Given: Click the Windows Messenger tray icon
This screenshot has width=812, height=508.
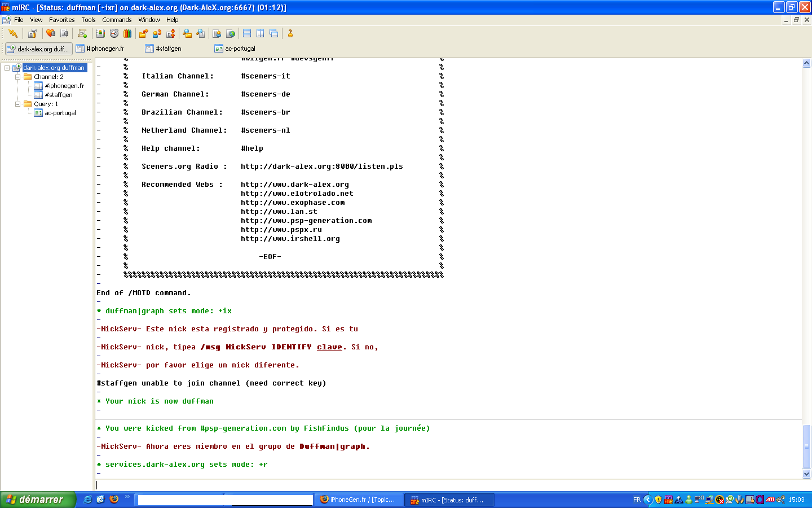Looking at the screenshot, I should tap(689, 500).
